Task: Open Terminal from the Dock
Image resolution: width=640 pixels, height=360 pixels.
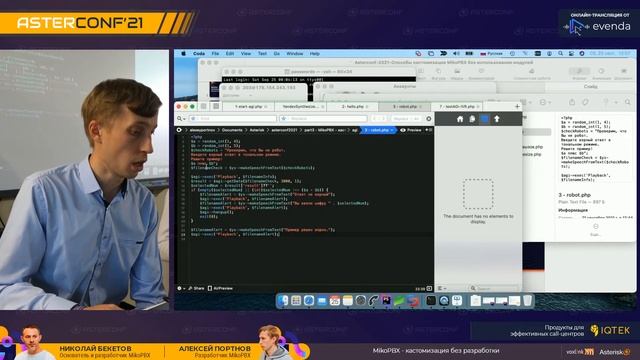Action: tap(431, 301)
